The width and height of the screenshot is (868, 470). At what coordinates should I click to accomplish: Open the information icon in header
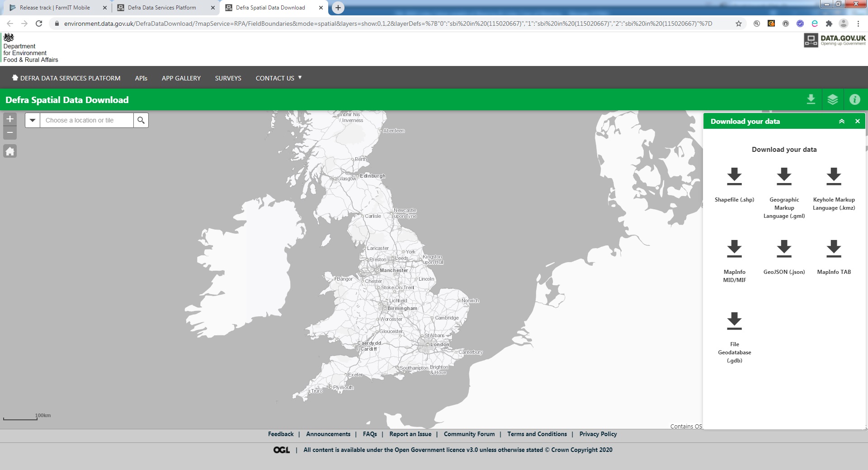pos(854,99)
